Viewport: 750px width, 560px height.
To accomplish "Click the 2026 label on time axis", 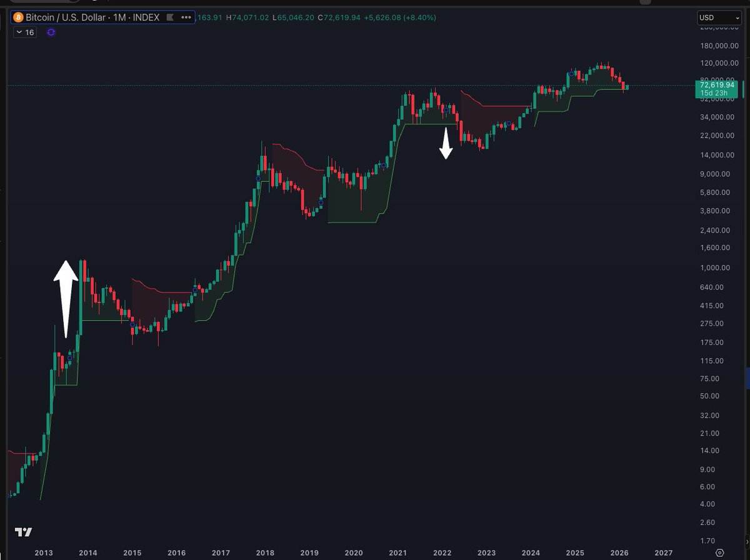I will pyautogui.click(x=619, y=553).
